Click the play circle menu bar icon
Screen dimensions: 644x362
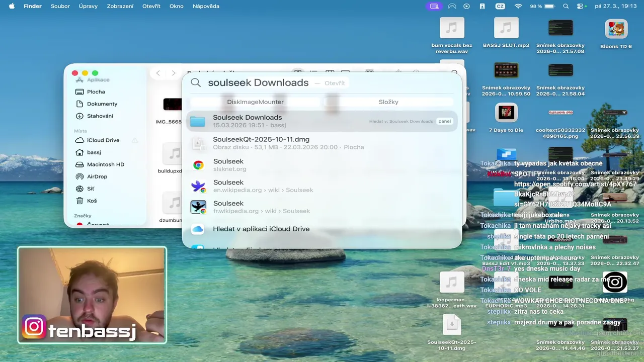[467, 6]
